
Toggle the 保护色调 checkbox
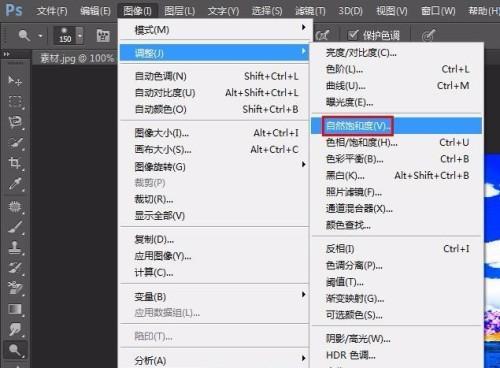pos(352,35)
